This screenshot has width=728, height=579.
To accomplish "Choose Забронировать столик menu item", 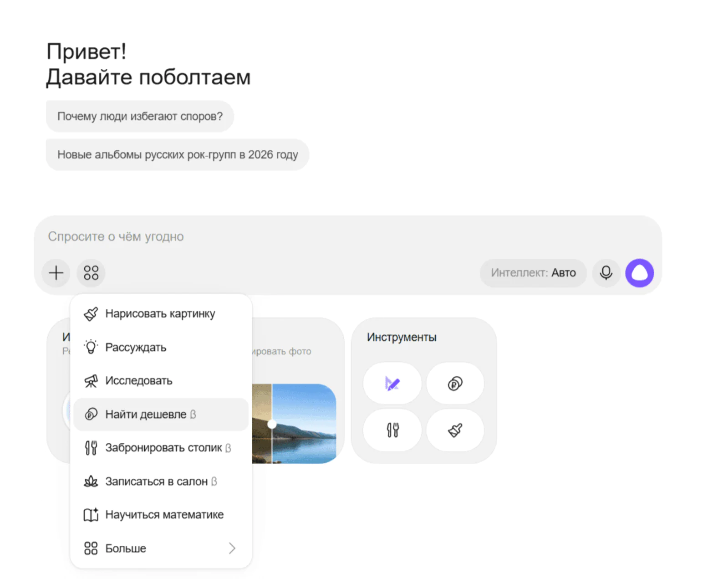I will [161, 448].
